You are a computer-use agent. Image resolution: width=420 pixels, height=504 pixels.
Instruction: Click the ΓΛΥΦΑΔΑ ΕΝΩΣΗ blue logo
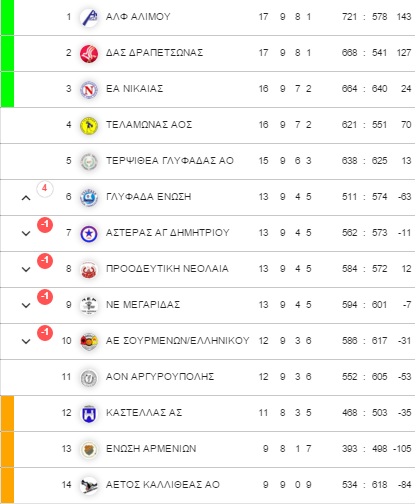pos(89,198)
